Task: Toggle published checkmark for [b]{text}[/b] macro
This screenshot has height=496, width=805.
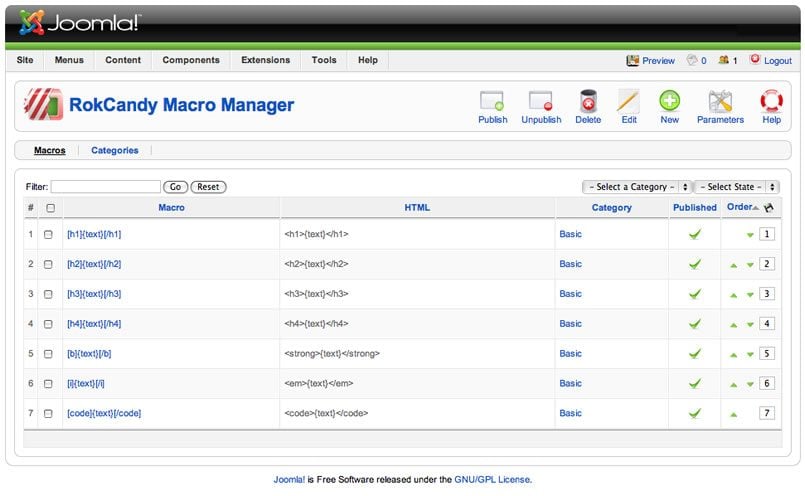Action: coord(694,353)
